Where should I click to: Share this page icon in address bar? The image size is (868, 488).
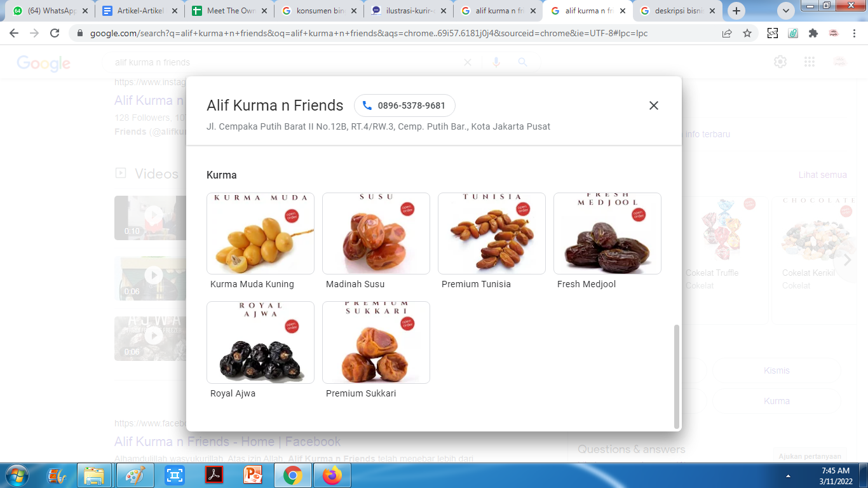coord(727,33)
